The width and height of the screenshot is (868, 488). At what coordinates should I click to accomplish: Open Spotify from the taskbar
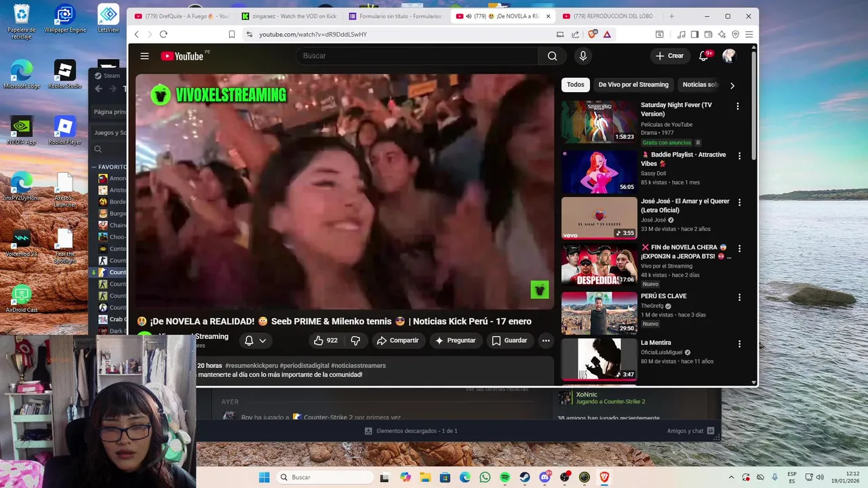[x=505, y=477]
